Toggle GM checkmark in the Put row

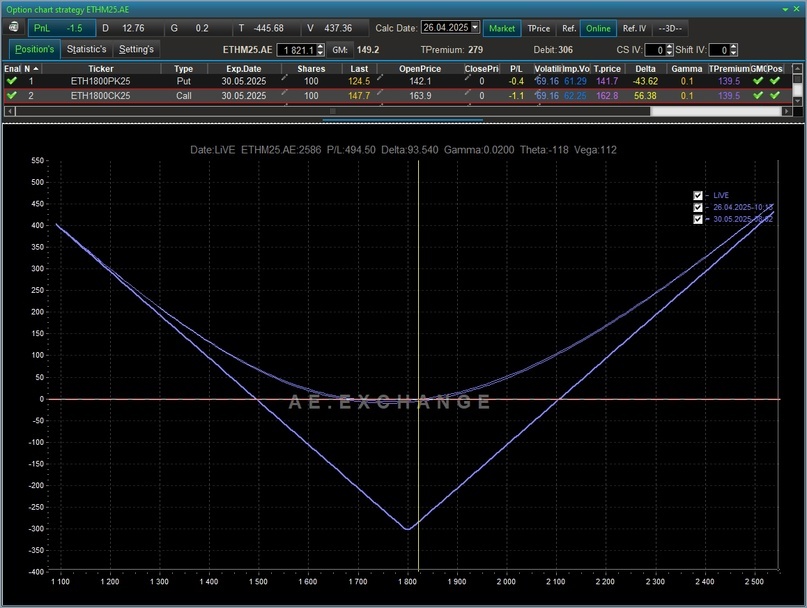click(x=758, y=81)
